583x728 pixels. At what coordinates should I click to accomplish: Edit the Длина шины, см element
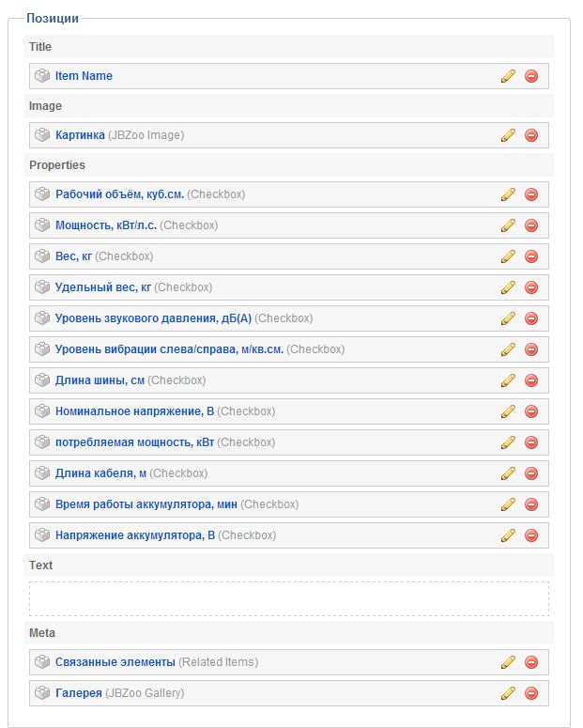click(508, 380)
